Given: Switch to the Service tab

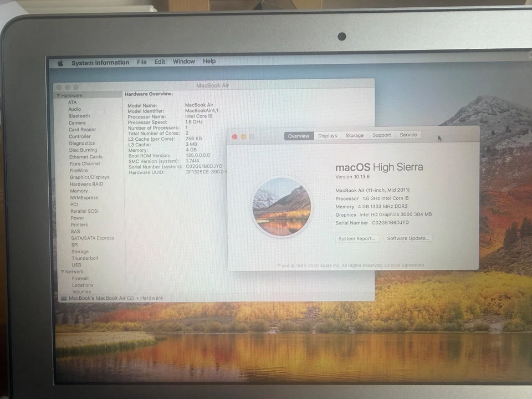Looking at the screenshot, I should (x=408, y=134).
